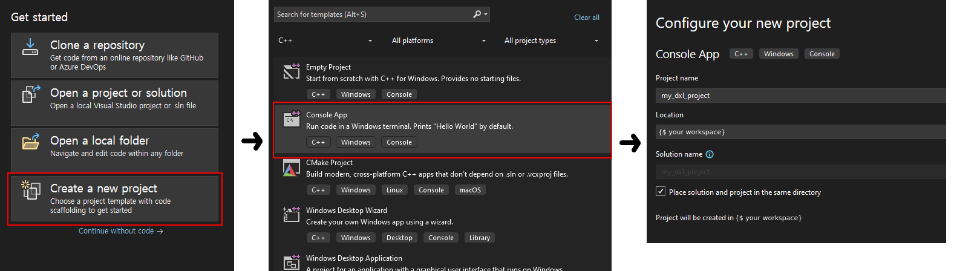Click the Project name input field
Viewport: 980px width, 271px height.
click(x=800, y=96)
